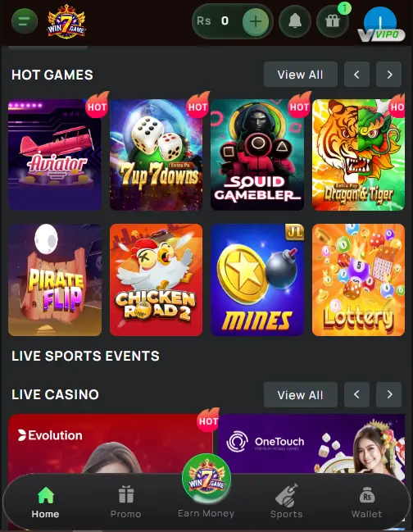Open the Chicken Road 2 game
Image resolution: width=413 pixels, height=532 pixels.
pos(156,280)
